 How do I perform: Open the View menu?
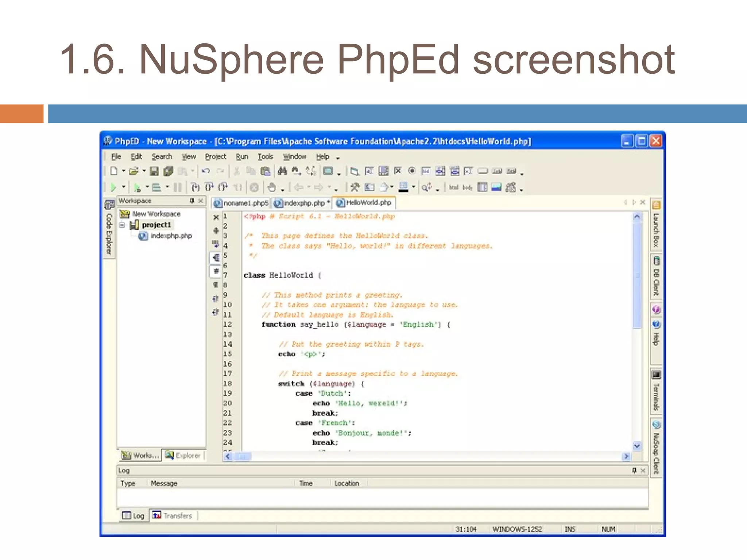coord(189,157)
